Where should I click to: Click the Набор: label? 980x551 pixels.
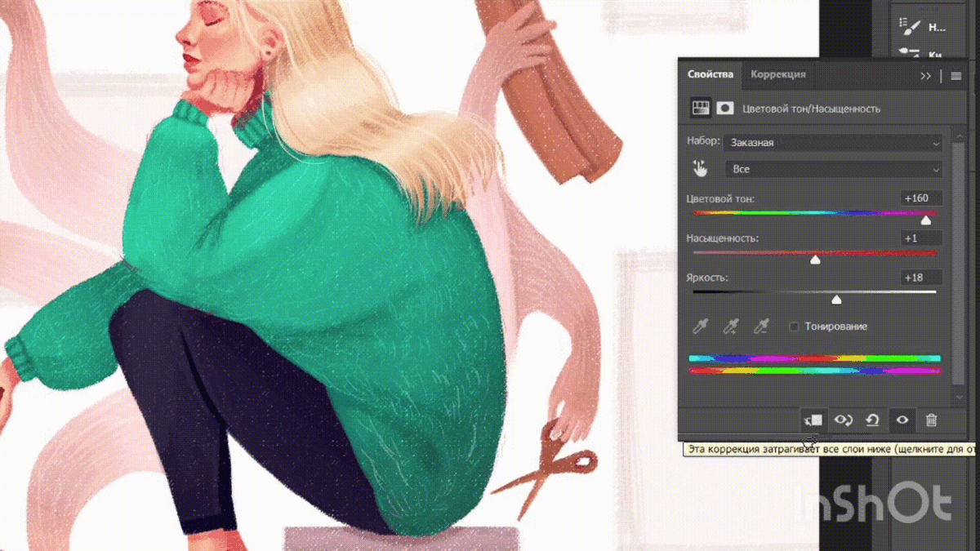coord(704,141)
